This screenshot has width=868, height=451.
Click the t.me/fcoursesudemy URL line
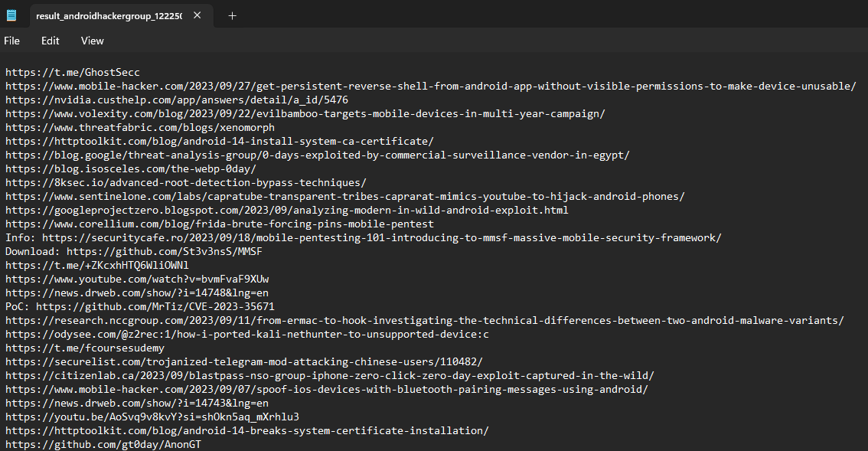point(85,348)
